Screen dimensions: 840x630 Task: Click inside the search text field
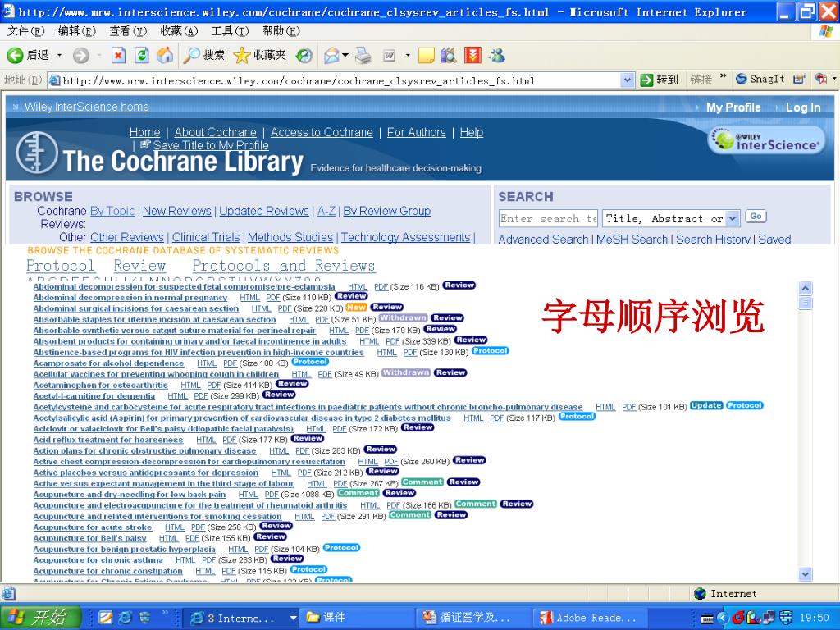pos(548,218)
